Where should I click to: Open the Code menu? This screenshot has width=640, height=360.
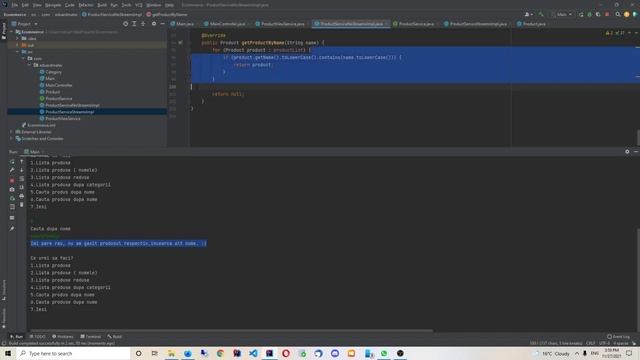(70, 5)
